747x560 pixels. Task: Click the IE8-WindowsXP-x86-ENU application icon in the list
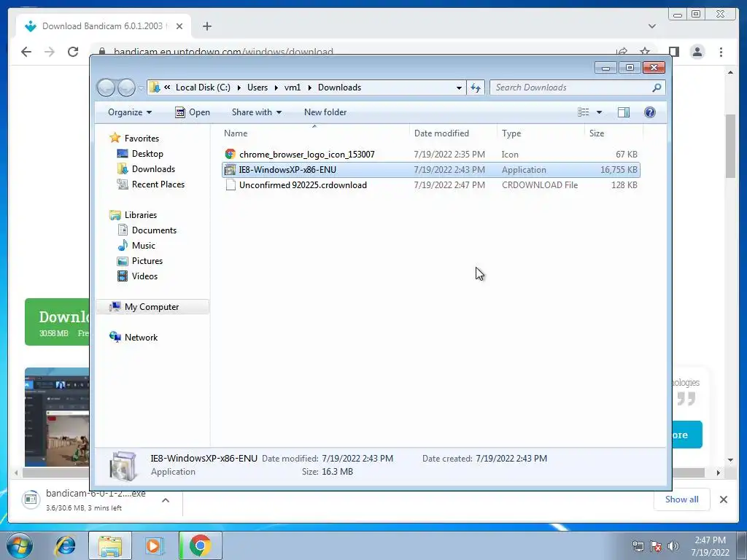coord(231,169)
